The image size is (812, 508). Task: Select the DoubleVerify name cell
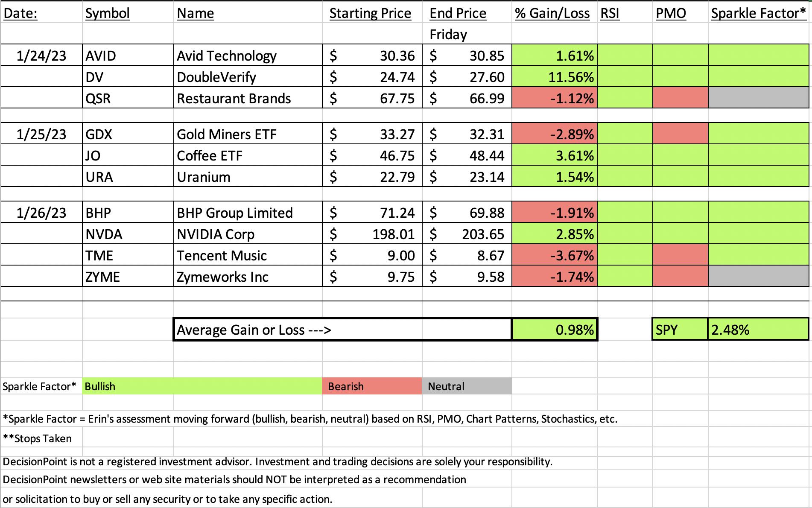coord(248,77)
